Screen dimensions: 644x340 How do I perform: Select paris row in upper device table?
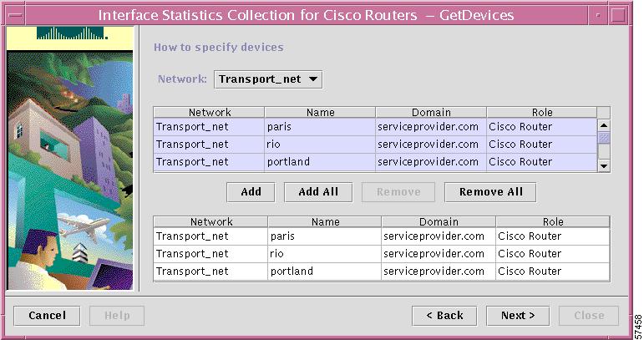pos(375,127)
